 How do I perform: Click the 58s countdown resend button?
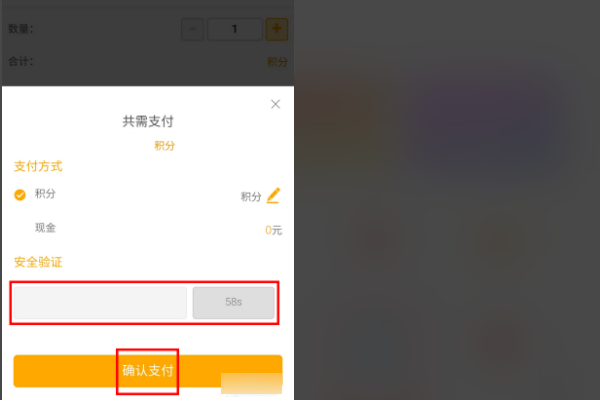tap(233, 303)
